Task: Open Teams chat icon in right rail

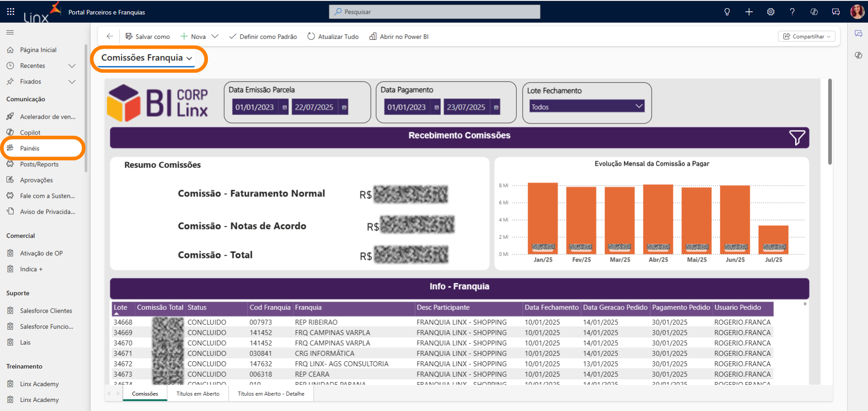Action: tap(858, 33)
